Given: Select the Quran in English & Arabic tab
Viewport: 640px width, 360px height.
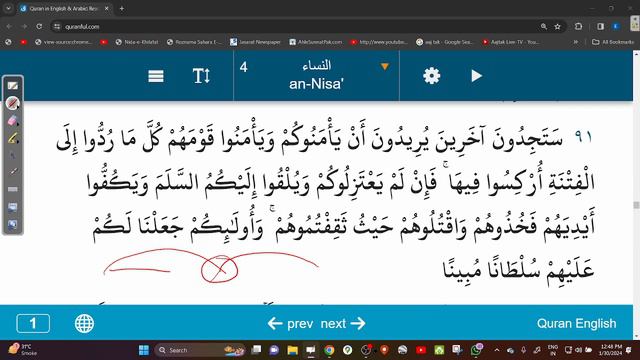Looking at the screenshot, I should [x=63, y=8].
